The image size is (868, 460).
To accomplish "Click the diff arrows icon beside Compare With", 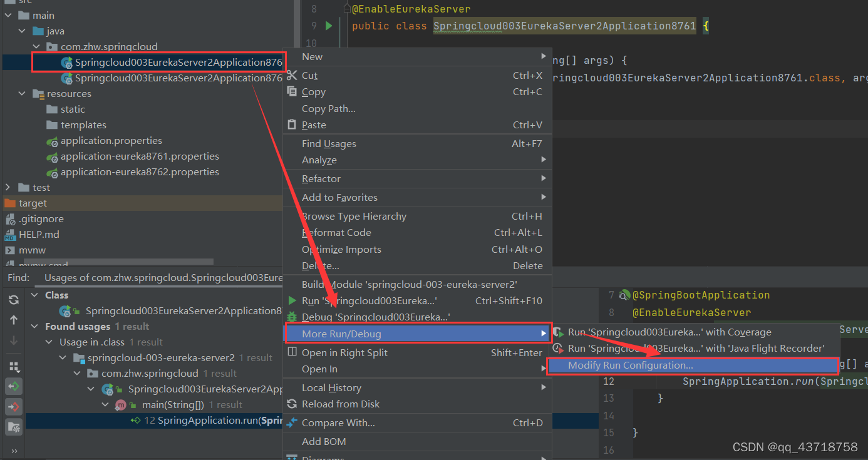I will (x=292, y=422).
